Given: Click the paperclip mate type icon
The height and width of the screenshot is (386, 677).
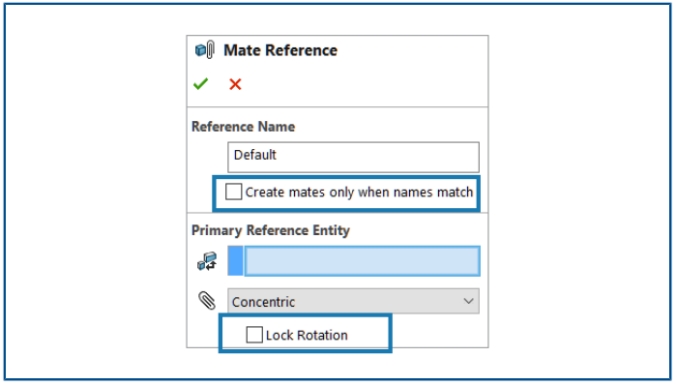Looking at the screenshot, I should pos(207,301).
